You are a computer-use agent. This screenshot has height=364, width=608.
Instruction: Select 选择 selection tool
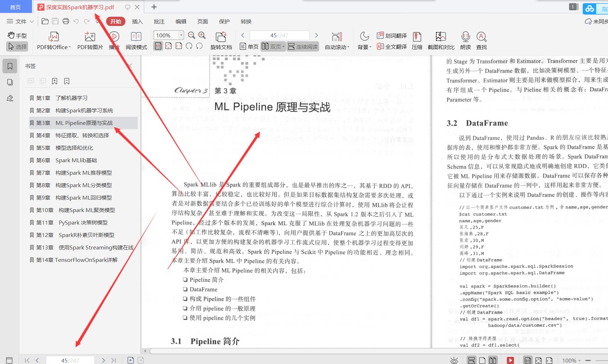(17, 47)
